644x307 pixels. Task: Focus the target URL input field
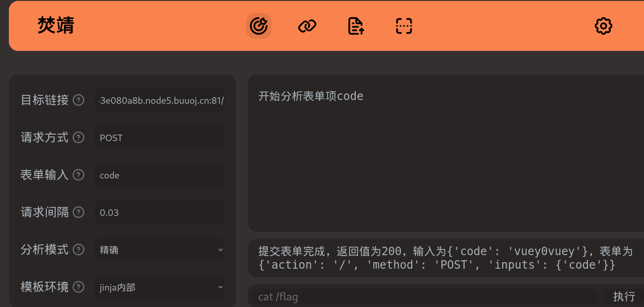click(159, 100)
